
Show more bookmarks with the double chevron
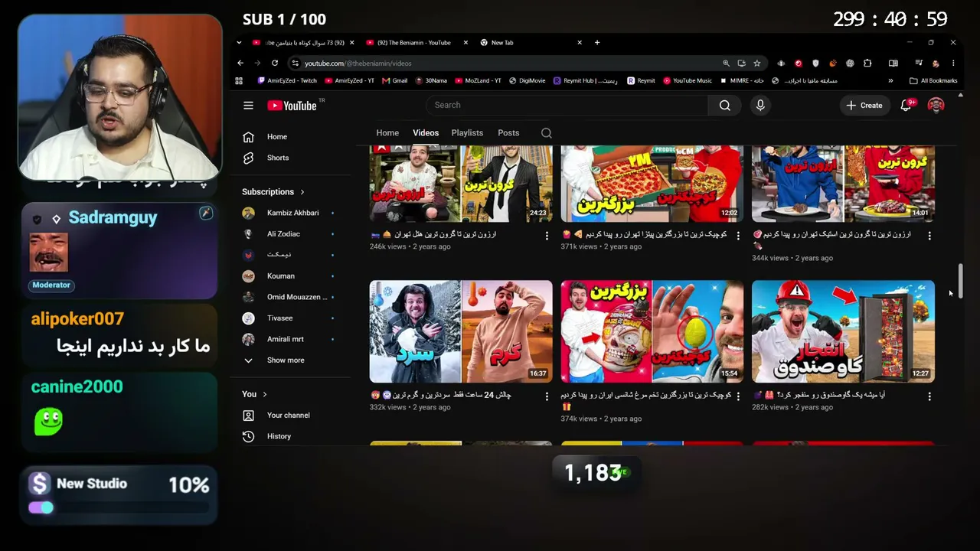[890, 80]
